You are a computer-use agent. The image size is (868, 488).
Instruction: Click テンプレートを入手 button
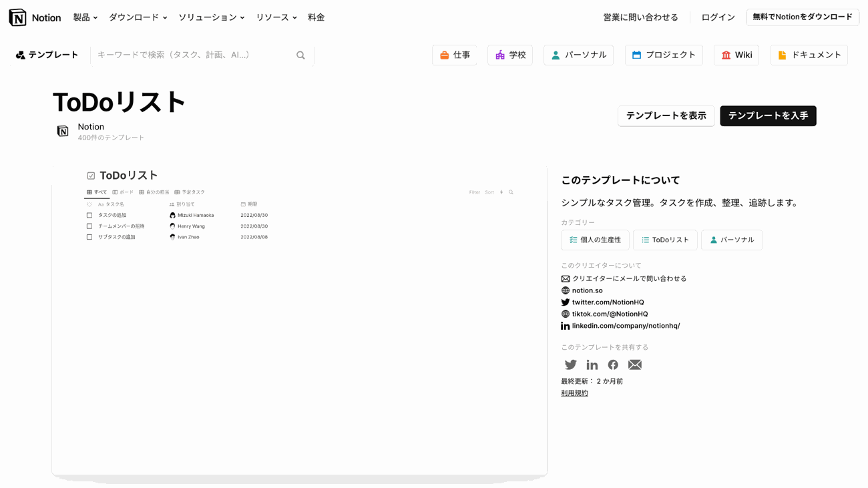tap(768, 116)
